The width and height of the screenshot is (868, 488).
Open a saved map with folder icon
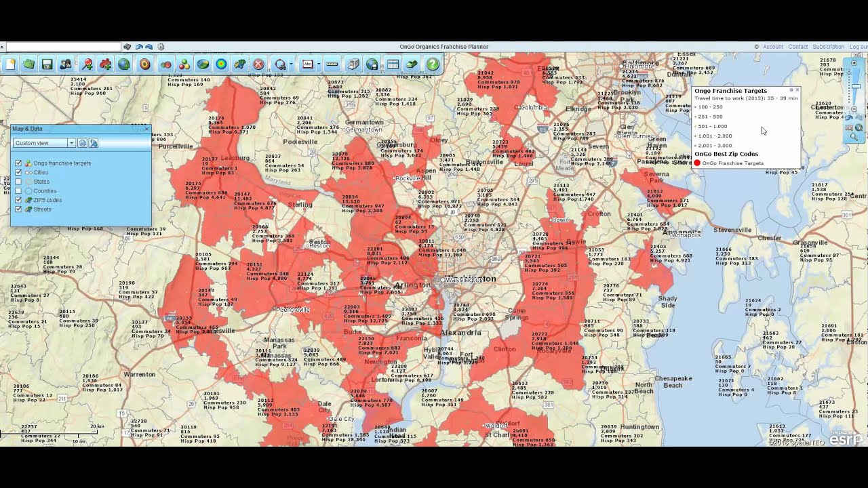click(x=28, y=64)
